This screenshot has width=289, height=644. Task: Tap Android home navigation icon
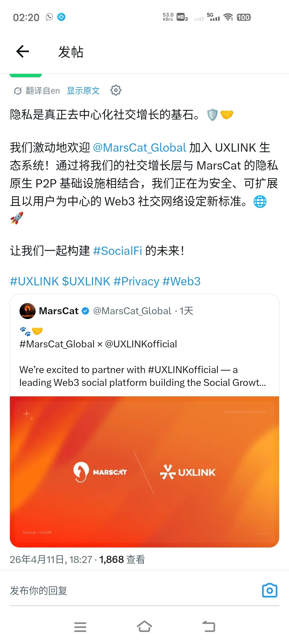point(144,626)
